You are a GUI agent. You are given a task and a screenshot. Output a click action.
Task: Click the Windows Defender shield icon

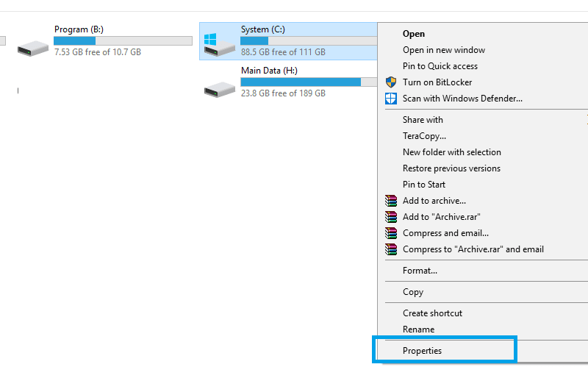[x=391, y=99]
